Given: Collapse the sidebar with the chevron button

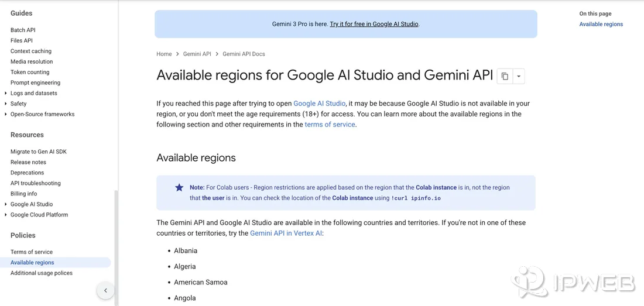Looking at the screenshot, I should [105, 290].
